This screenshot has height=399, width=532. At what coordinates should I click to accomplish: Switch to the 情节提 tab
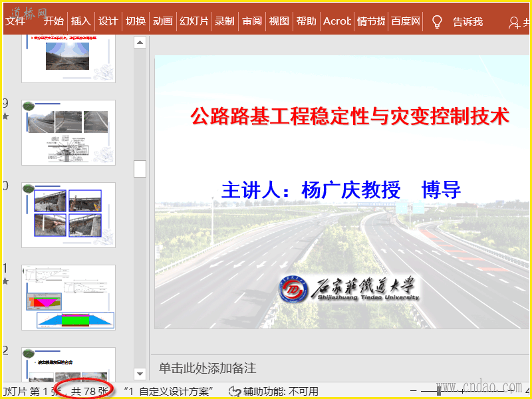point(371,21)
